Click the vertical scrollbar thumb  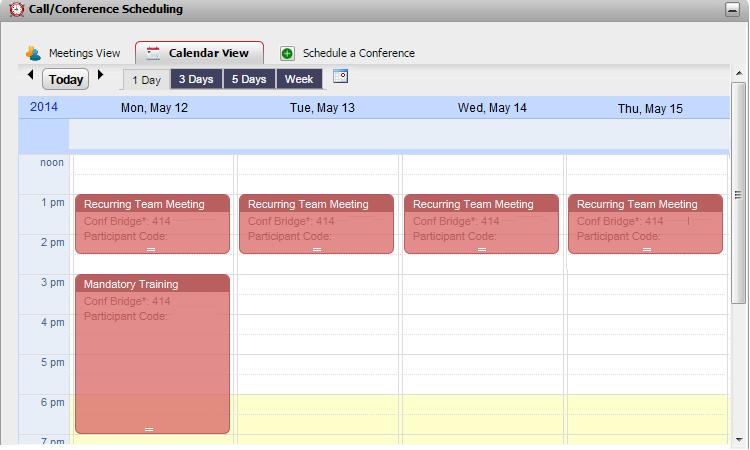coord(738,193)
